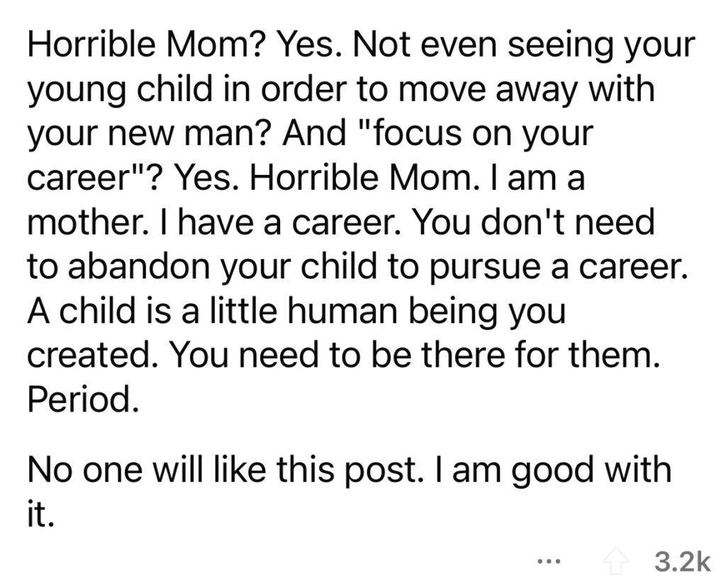
Task: Click the phrase "pursue a career."
Action: [x=556, y=267]
